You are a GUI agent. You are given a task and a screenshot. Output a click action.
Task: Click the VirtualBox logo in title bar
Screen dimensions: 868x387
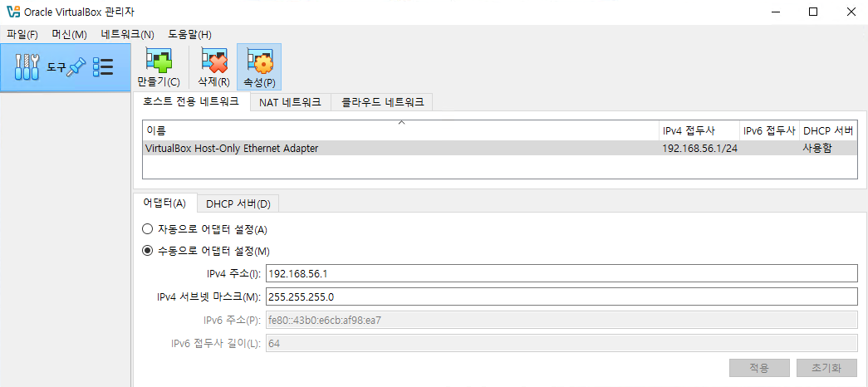coord(13,12)
